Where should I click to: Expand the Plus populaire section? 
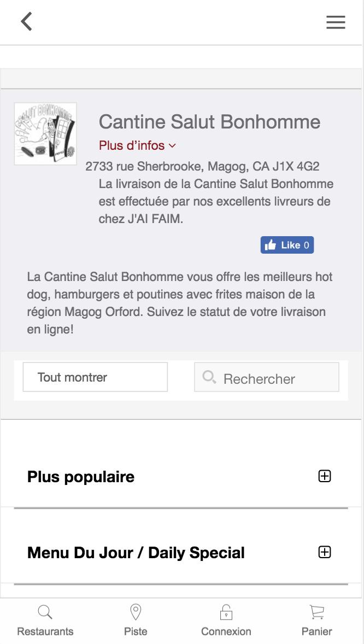coord(325,476)
